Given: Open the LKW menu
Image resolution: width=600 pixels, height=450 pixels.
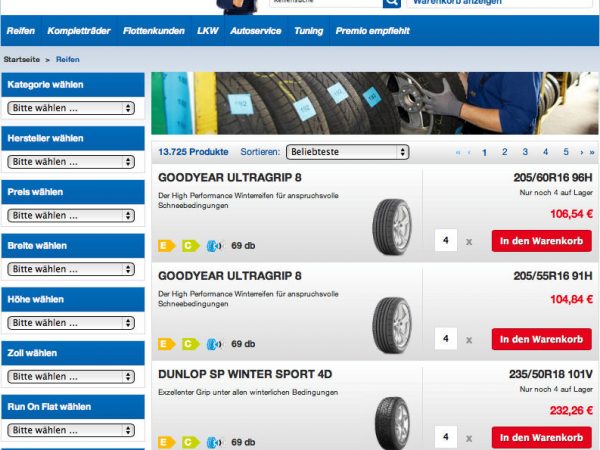Looking at the screenshot, I should coord(208,31).
